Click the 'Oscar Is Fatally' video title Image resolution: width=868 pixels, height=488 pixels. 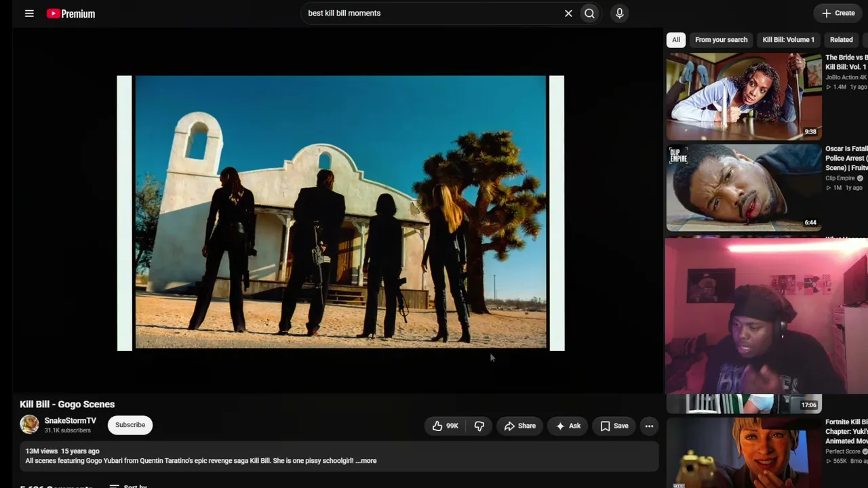click(x=846, y=158)
